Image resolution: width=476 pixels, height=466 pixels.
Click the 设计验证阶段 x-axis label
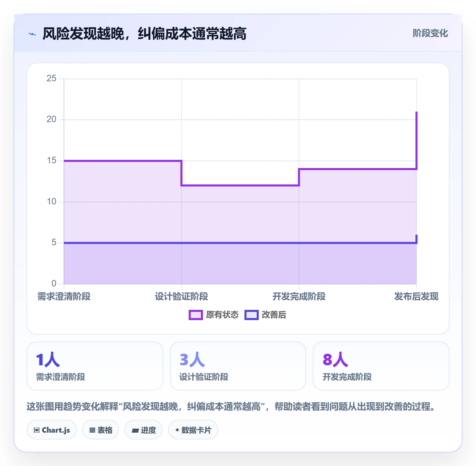pyautogui.click(x=182, y=297)
